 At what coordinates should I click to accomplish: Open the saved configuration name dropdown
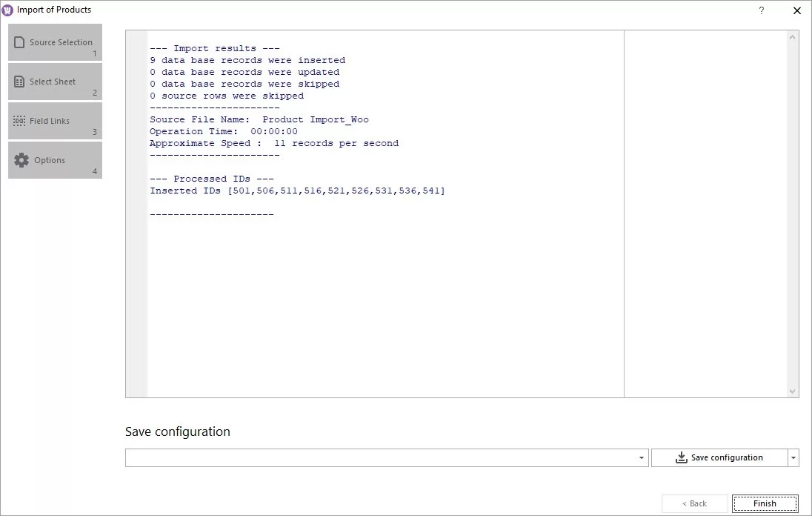[640, 457]
